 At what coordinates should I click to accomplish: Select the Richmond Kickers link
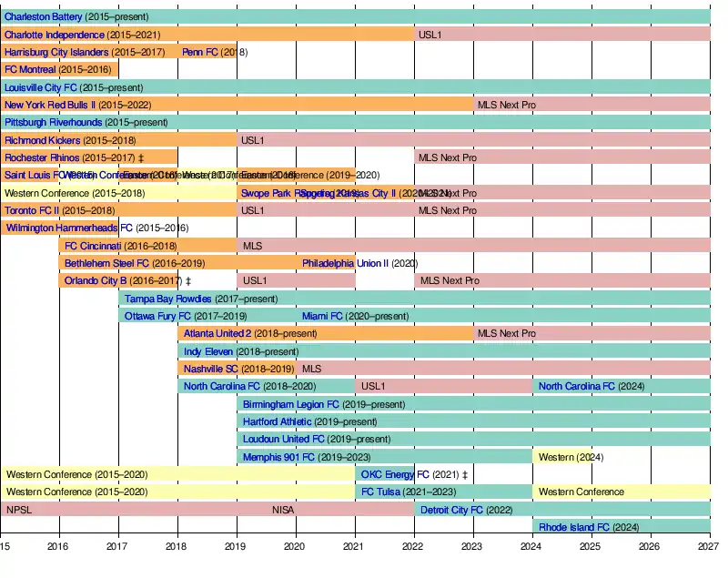coord(42,141)
